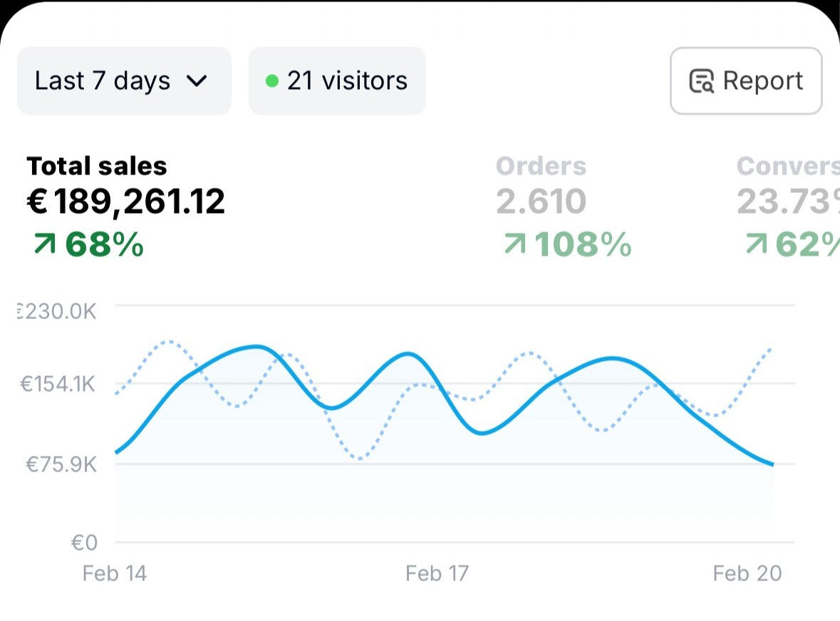
Task: Click the €189,261.12 total sales amount
Action: point(126,202)
